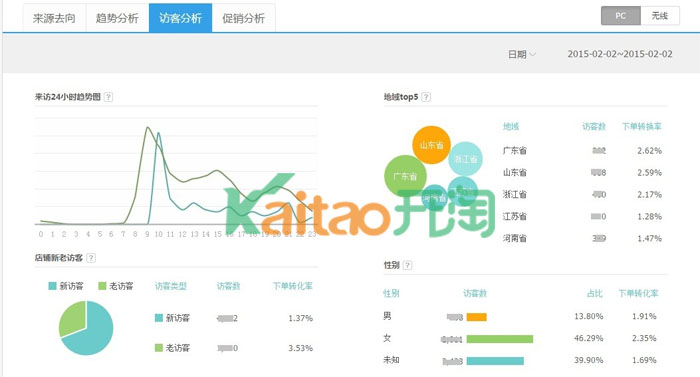Click the teal 未知 visitor bar
Screen dimensions: 700x377
pos(495,361)
